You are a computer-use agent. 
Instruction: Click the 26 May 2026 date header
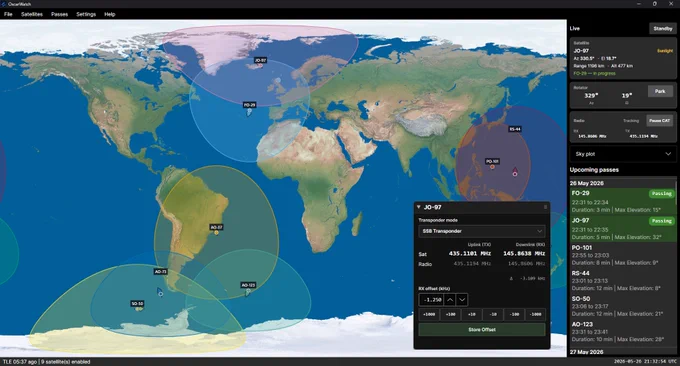pos(587,183)
